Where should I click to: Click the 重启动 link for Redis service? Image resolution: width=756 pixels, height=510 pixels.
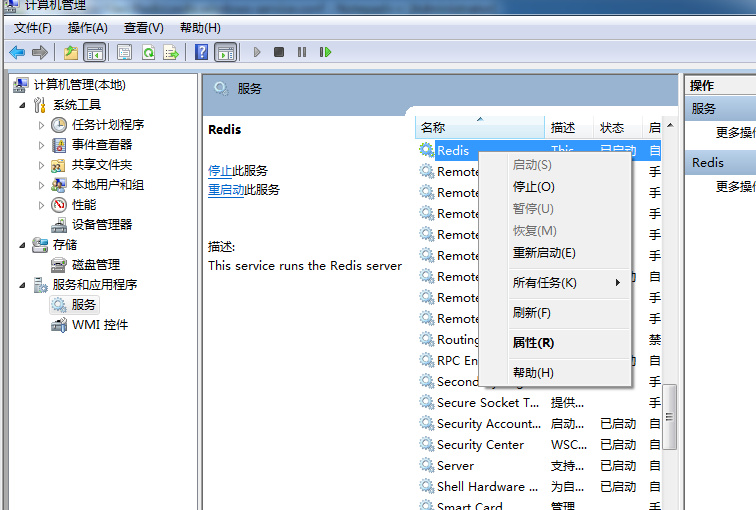pos(226,189)
